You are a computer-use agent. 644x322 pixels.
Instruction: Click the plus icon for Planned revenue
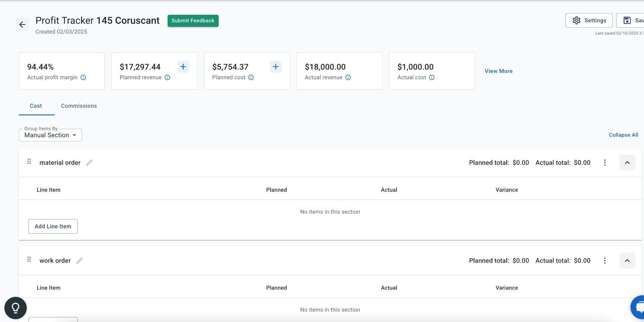[183, 67]
